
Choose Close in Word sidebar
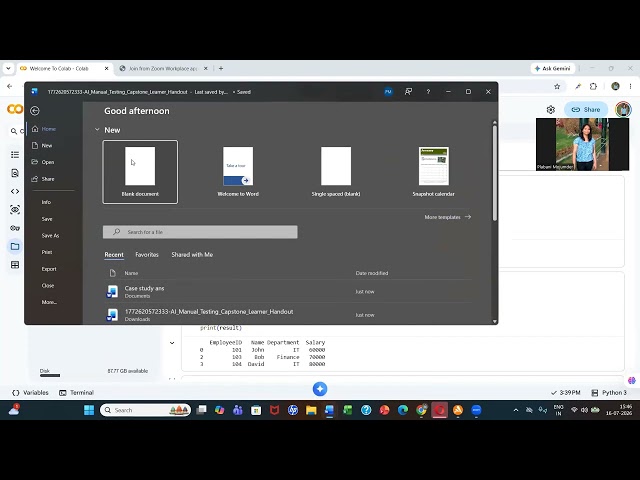(48, 286)
